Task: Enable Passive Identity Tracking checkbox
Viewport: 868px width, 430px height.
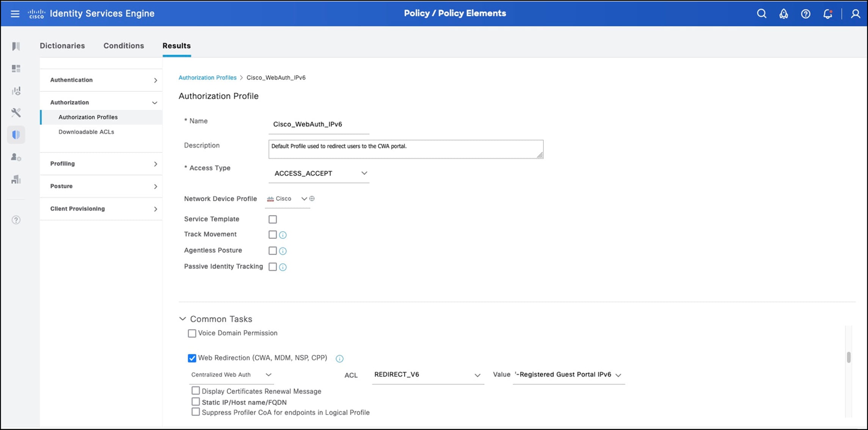Action: click(x=273, y=267)
